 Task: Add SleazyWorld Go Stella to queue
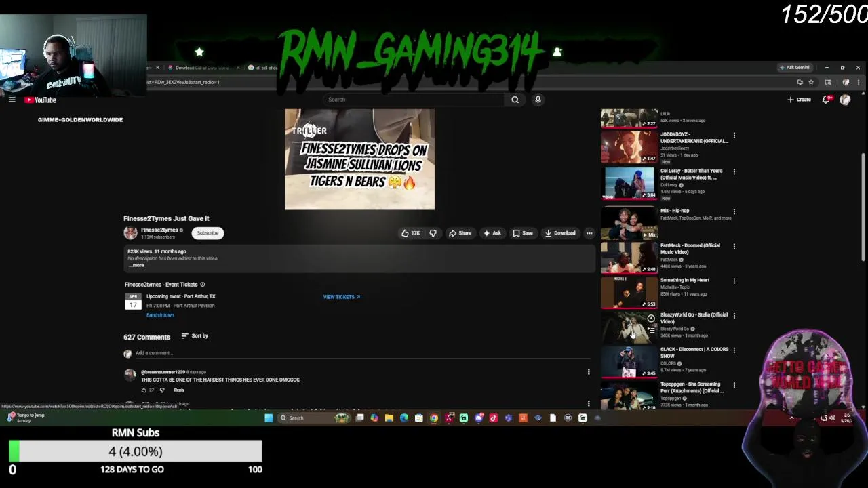click(x=651, y=330)
